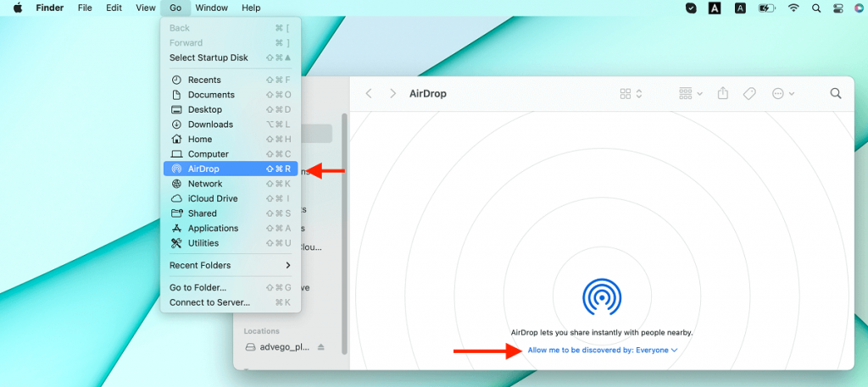Open the More actions ellipsis menu
This screenshot has width=868, height=387.
[x=783, y=93]
